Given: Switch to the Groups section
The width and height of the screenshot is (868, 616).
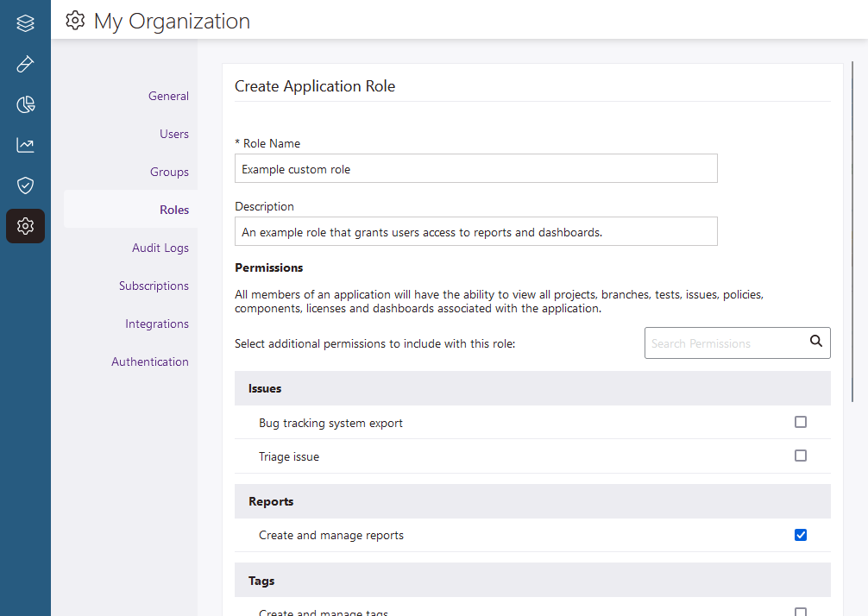Looking at the screenshot, I should [x=169, y=172].
